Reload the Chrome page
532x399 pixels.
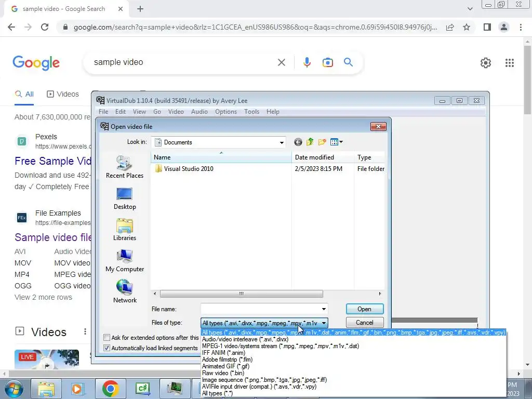point(45,27)
